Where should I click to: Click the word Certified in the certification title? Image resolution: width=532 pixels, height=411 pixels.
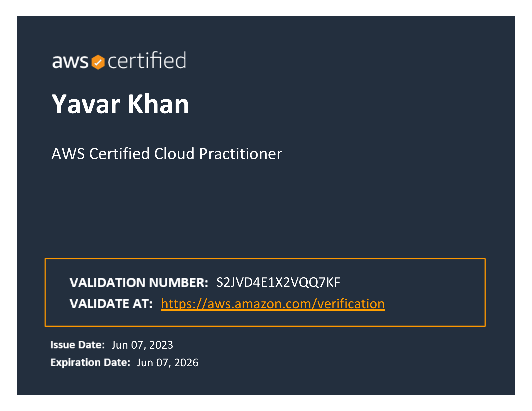tap(119, 154)
